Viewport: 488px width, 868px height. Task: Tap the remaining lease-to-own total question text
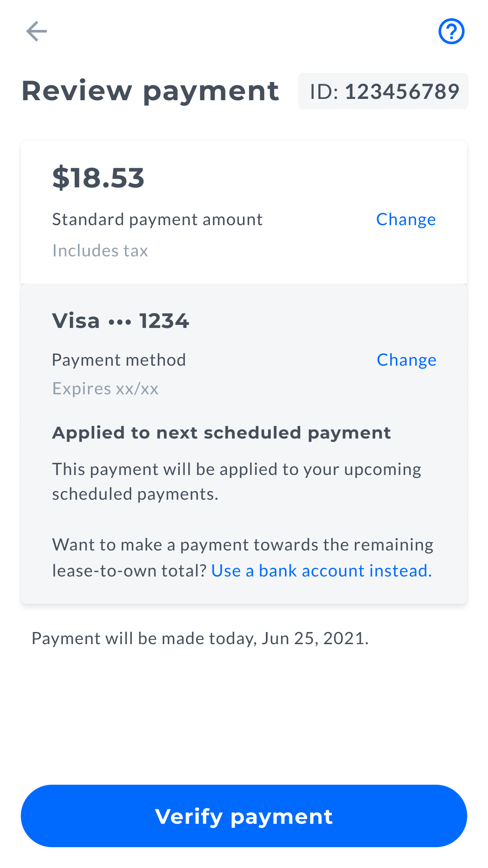coord(243,557)
